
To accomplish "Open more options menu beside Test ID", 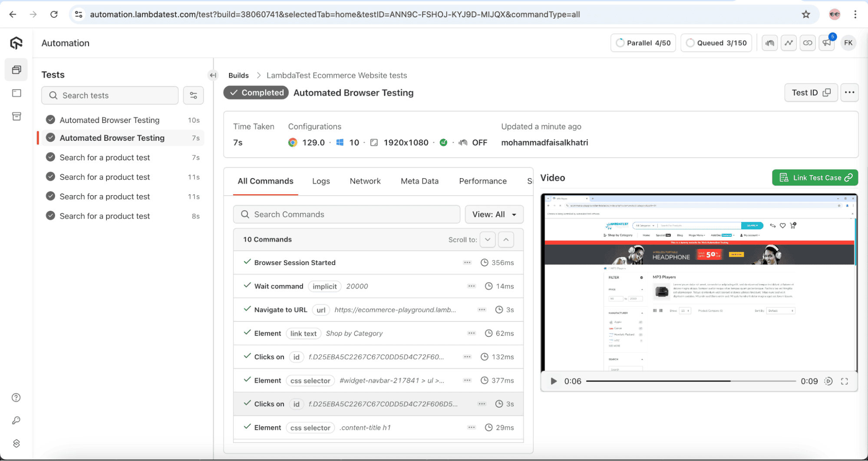I will coord(849,93).
